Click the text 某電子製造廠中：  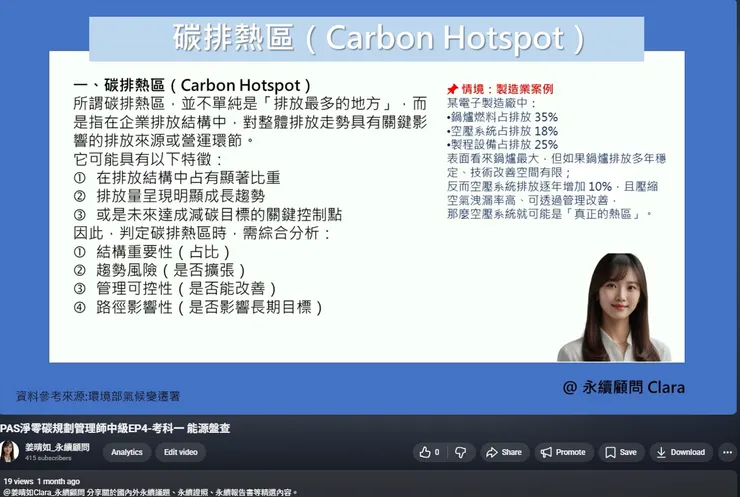492,103
